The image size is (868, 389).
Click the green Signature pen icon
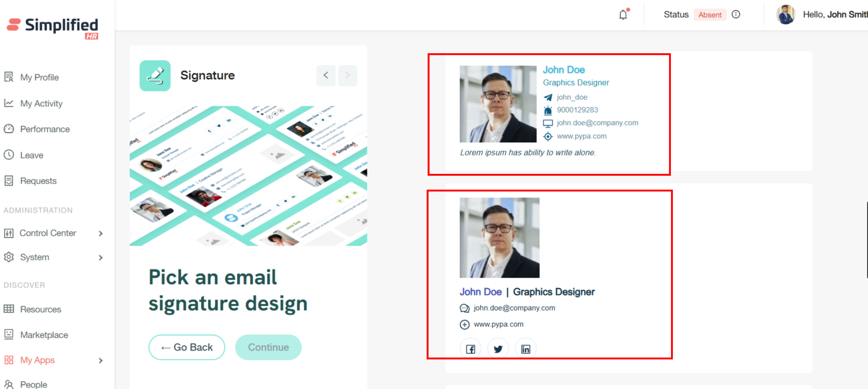point(155,75)
